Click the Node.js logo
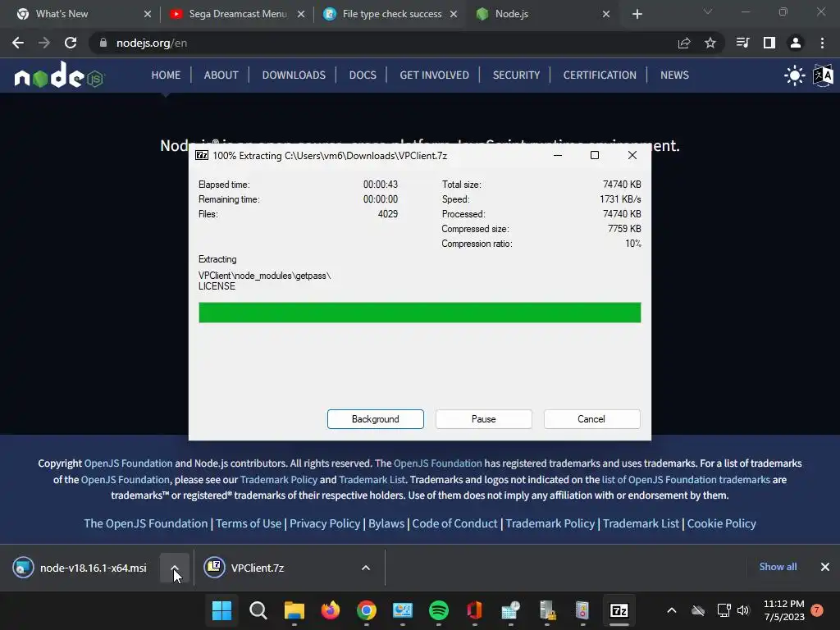This screenshot has width=840, height=630. tap(59, 75)
